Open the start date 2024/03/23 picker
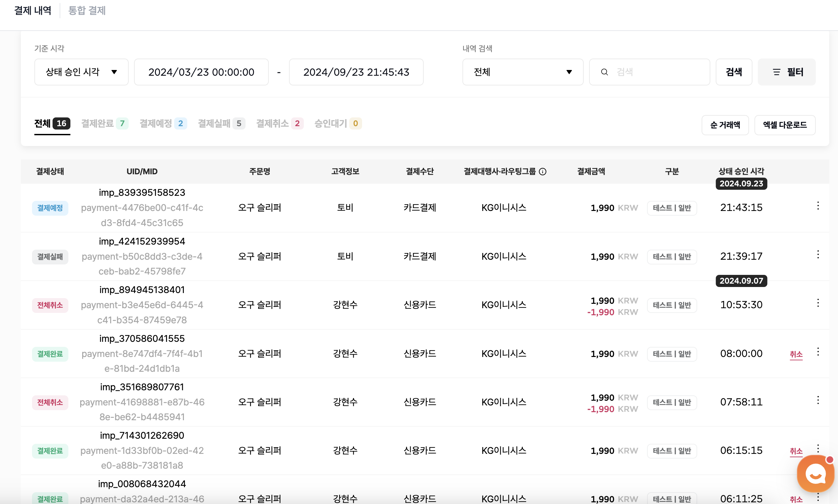 pyautogui.click(x=201, y=72)
